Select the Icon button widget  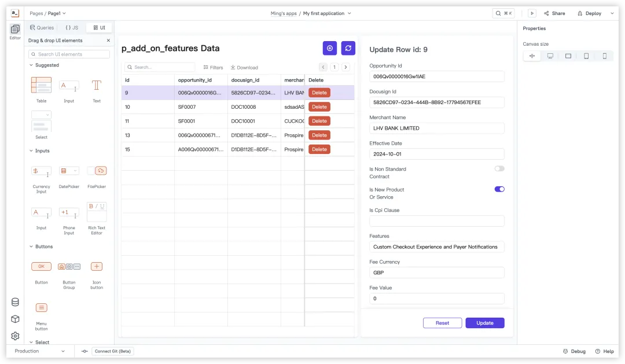(x=97, y=267)
